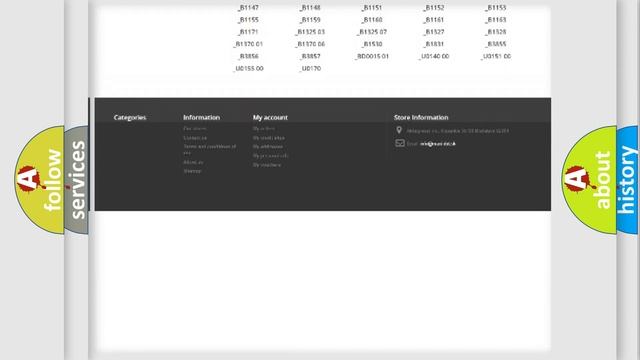Click the location pin icon in Store Information
Image resolution: width=640 pixels, height=360 pixels.
pos(399,130)
